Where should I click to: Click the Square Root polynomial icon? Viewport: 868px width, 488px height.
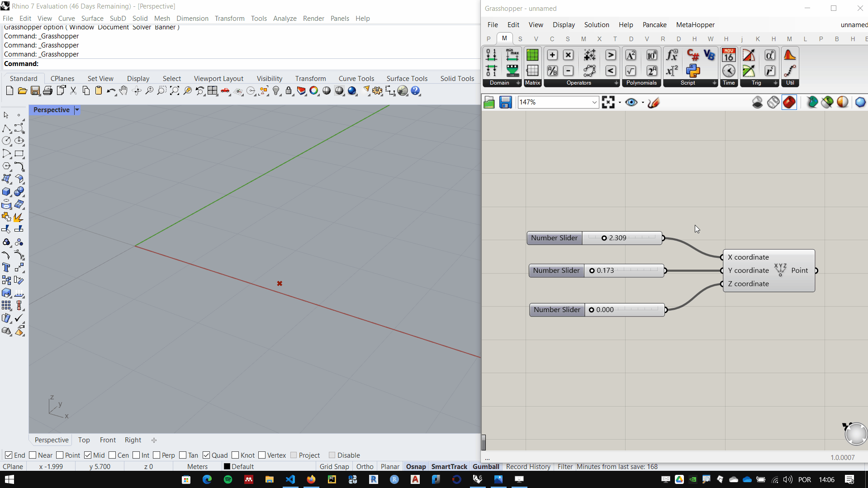(x=631, y=71)
